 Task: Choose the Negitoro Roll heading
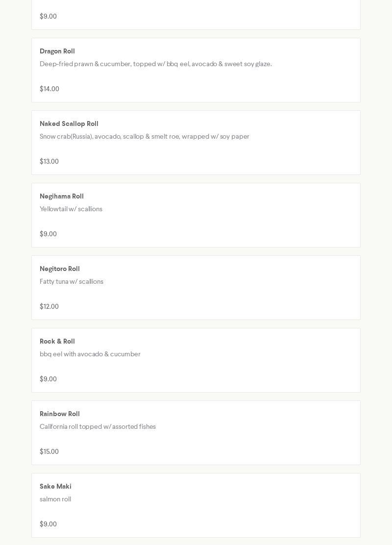point(60,269)
